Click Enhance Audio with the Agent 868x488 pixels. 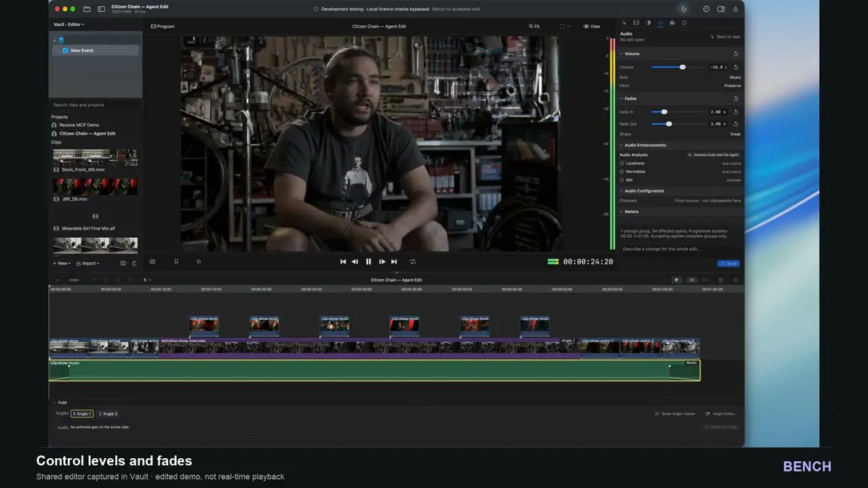click(713, 155)
